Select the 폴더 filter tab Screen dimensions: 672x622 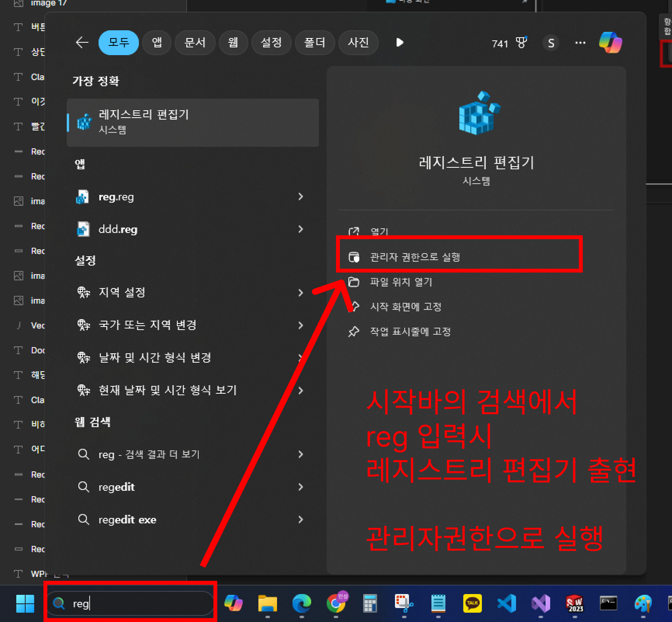tap(315, 42)
